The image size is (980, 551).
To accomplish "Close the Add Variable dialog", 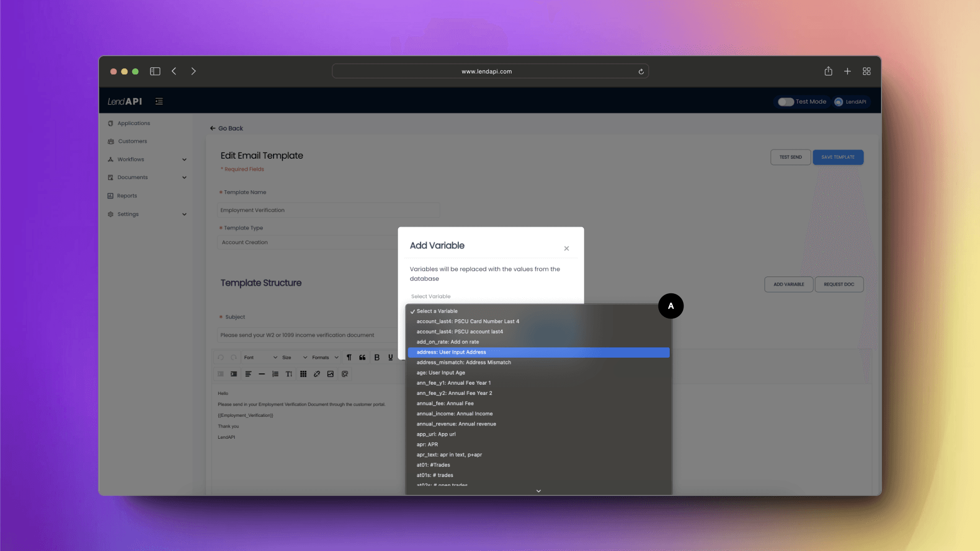I will pos(567,248).
